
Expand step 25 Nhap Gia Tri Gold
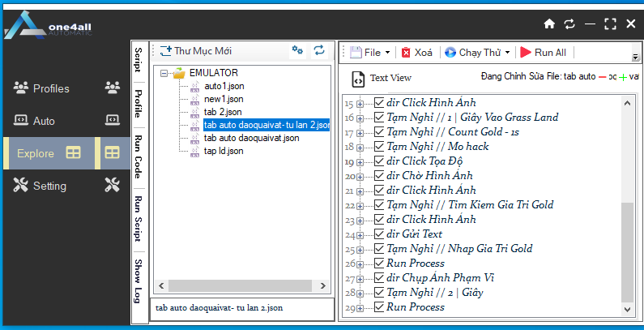click(x=360, y=251)
